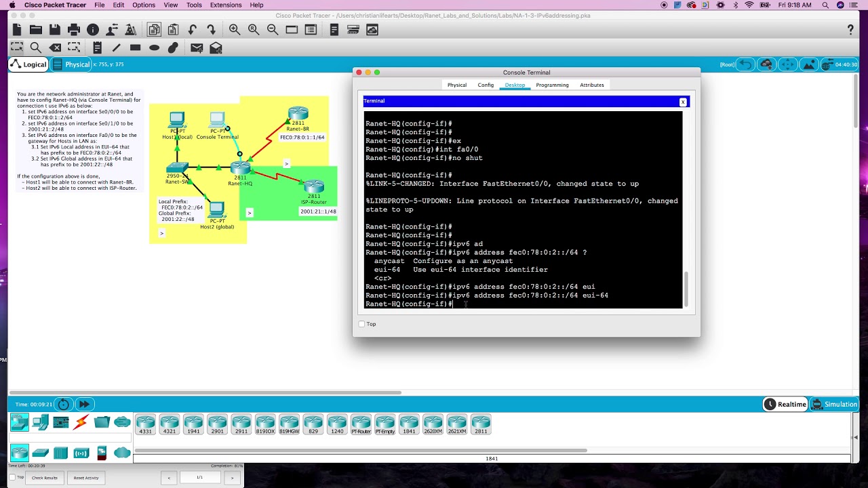Select the Draw Ellipse tool
The width and height of the screenshot is (868, 488).
[154, 47]
